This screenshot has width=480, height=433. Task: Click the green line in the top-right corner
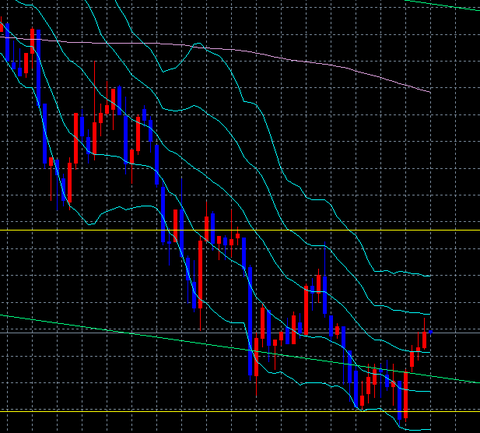click(443, 5)
